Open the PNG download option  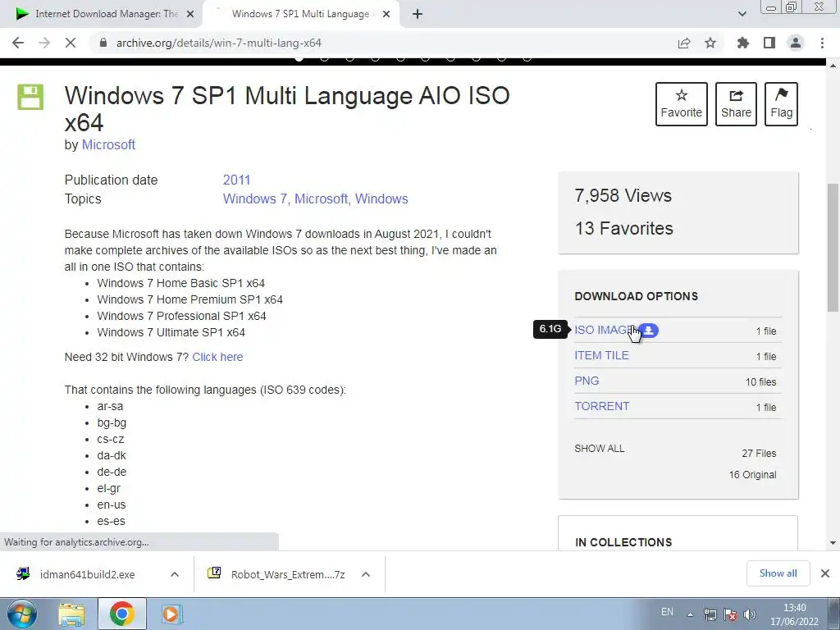point(587,381)
